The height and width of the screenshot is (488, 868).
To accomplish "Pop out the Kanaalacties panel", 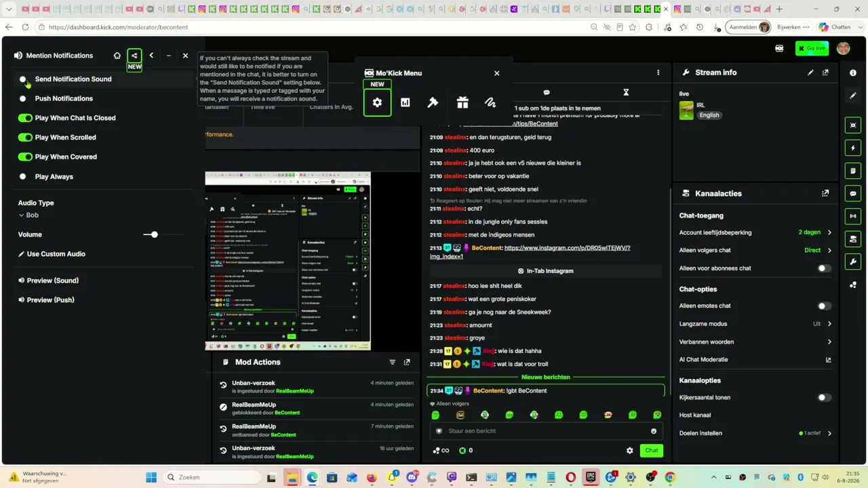I will click(x=825, y=193).
